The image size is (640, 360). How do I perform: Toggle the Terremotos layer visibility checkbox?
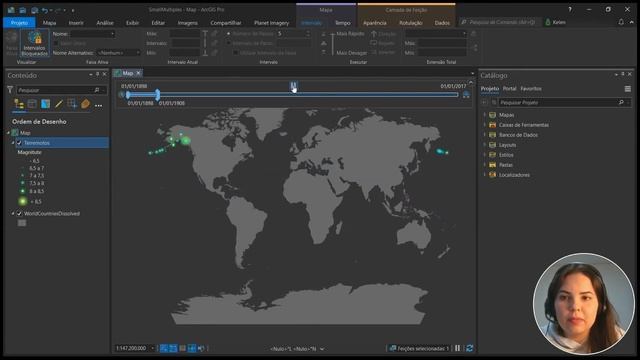point(19,143)
